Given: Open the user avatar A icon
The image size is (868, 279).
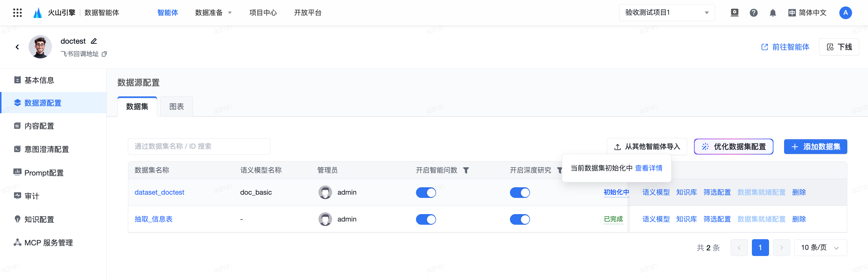Looking at the screenshot, I should pyautogui.click(x=845, y=13).
